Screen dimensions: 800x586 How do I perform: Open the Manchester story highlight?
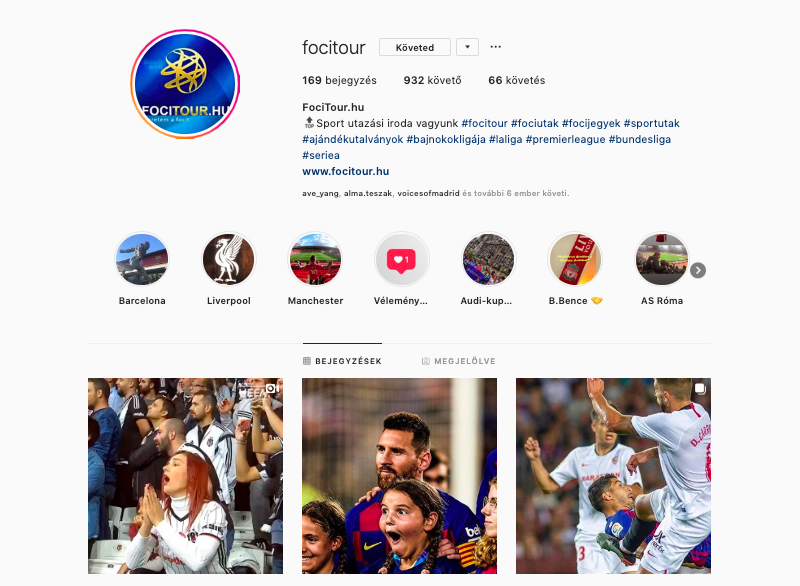point(315,259)
